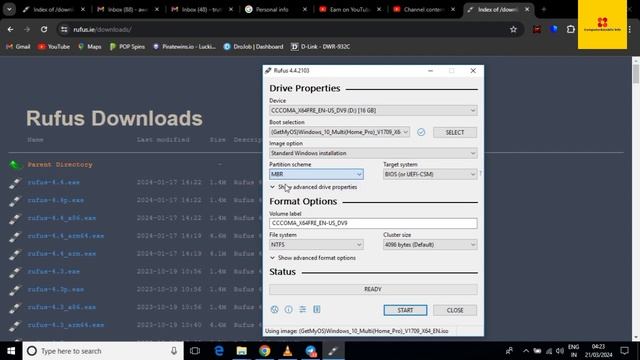Click the Volume label text field
Image resolution: width=640 pixels, height=360 pixels.
click(x=373, y=223)
